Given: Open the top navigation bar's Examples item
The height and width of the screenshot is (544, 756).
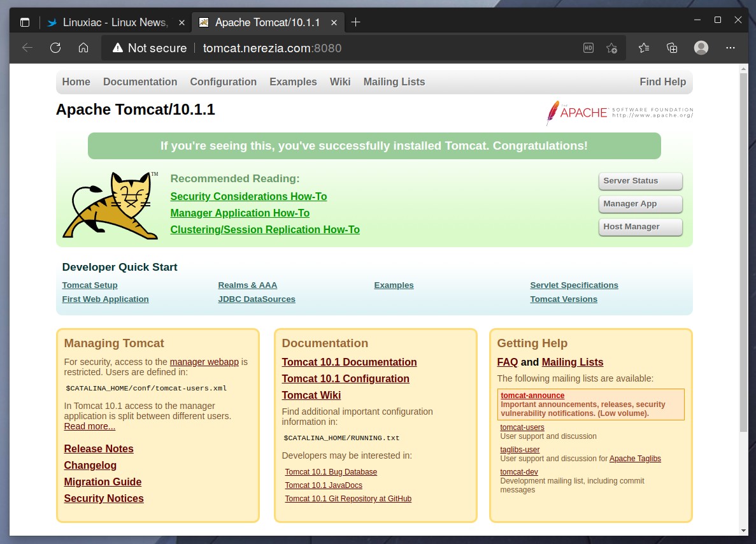Looking at the screenshot, I should click(293, 82).
